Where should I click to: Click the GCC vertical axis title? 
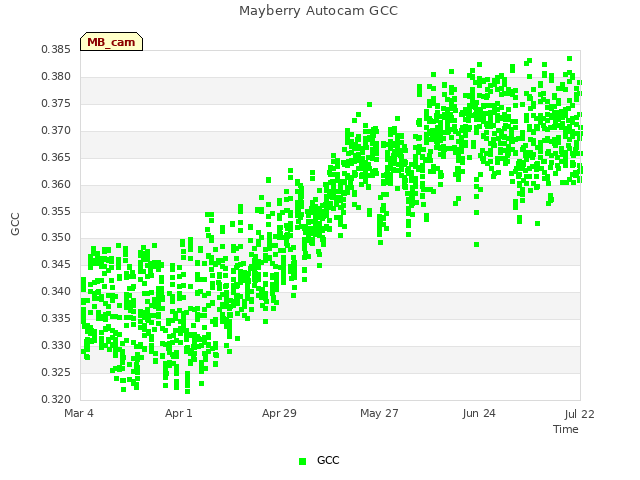click(x=15, y=224)
